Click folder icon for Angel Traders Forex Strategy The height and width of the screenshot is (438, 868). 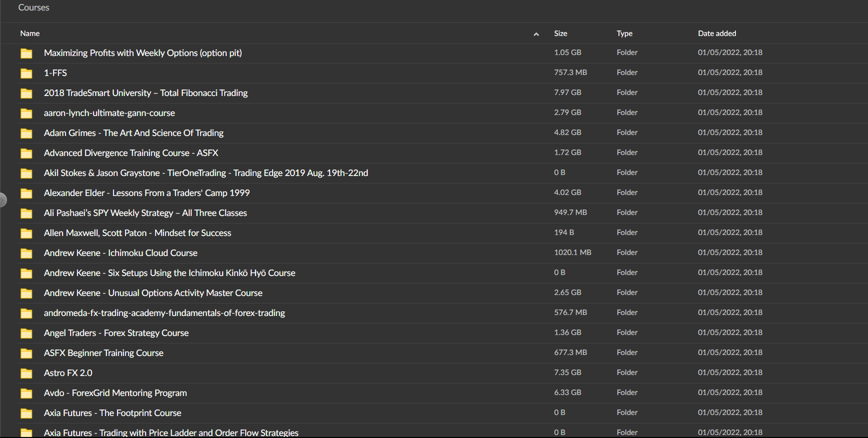(27, 333)
